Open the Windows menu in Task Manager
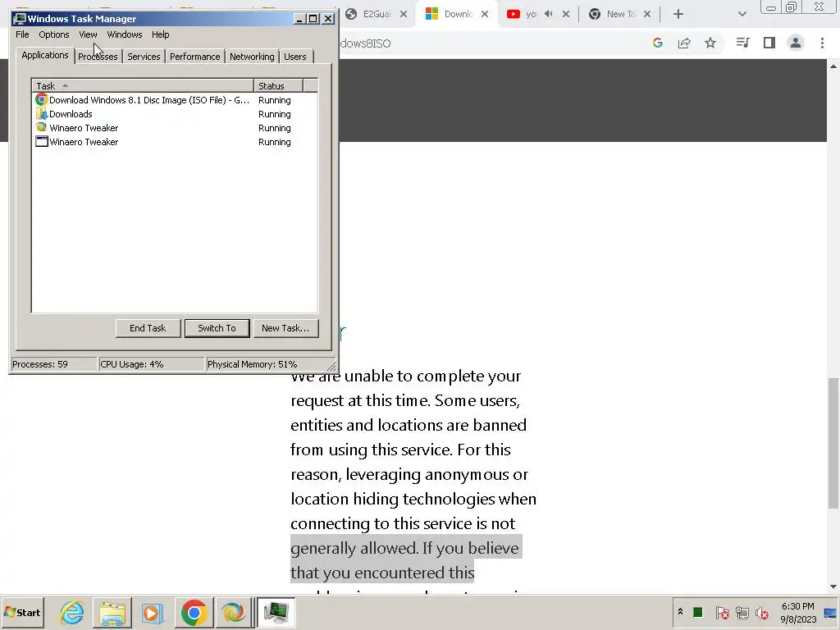Image resolution: width=840 pixels, height=630 pixels. [125, 34]
